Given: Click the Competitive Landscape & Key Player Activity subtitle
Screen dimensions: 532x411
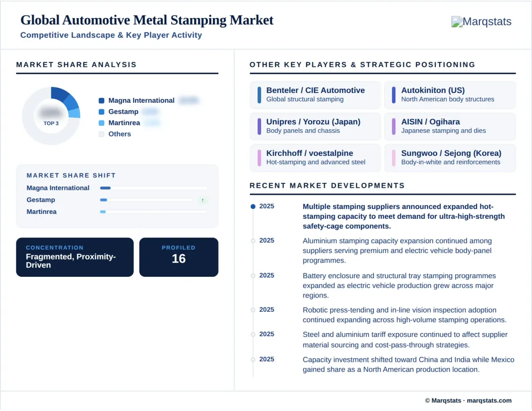Looking at the screenshot, I should pyautogui.click(x=111, y=35).
